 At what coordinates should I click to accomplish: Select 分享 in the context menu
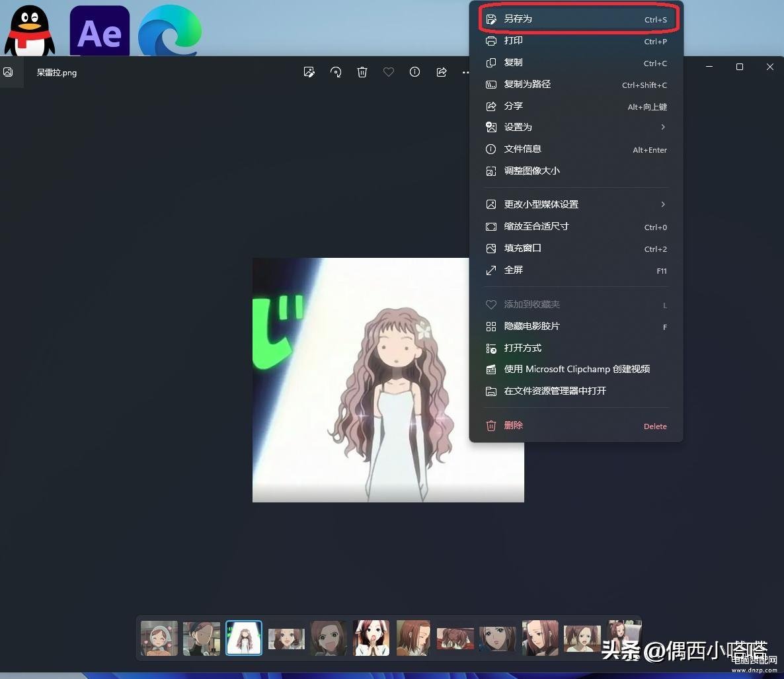pos(576,106)
